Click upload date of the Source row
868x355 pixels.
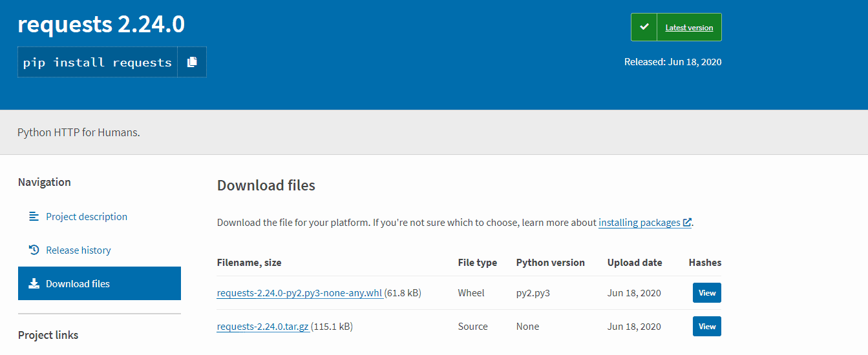634,327
